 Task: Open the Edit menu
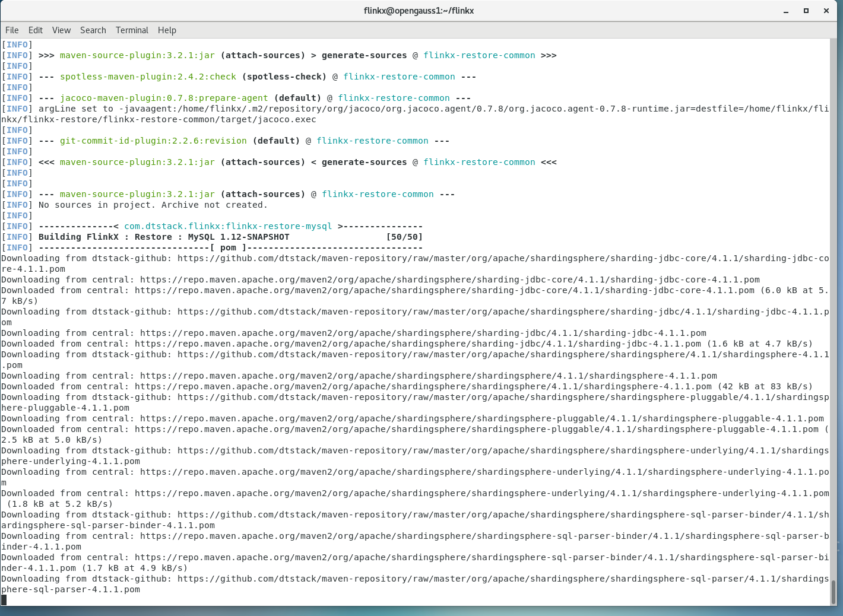36,30
